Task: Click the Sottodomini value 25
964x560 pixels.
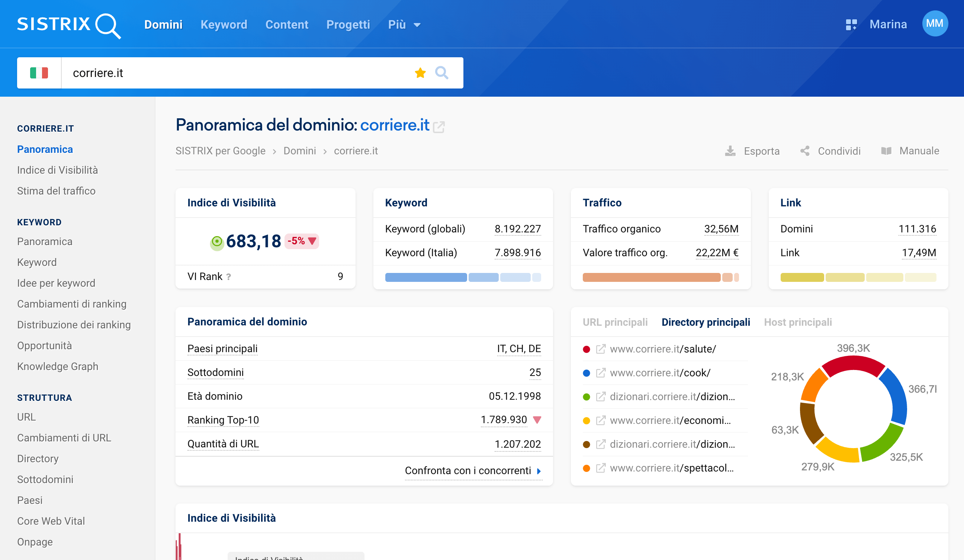Action: [x=535, y=372]
